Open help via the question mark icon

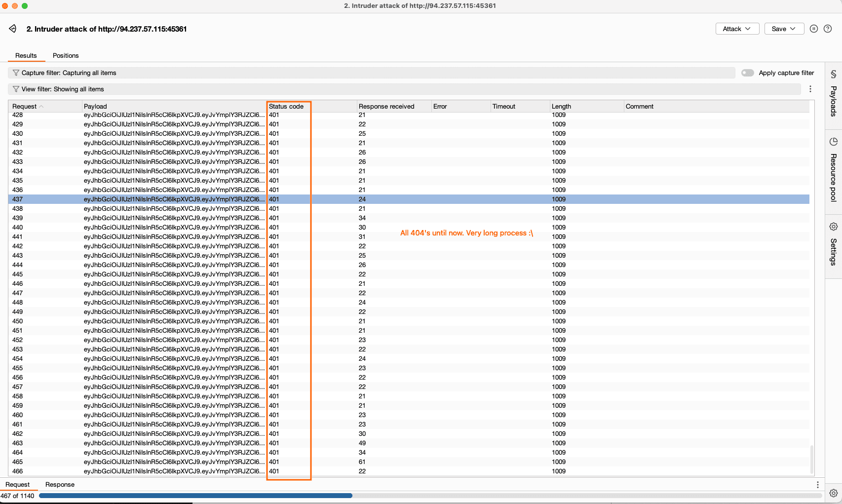tap(828, 29)
